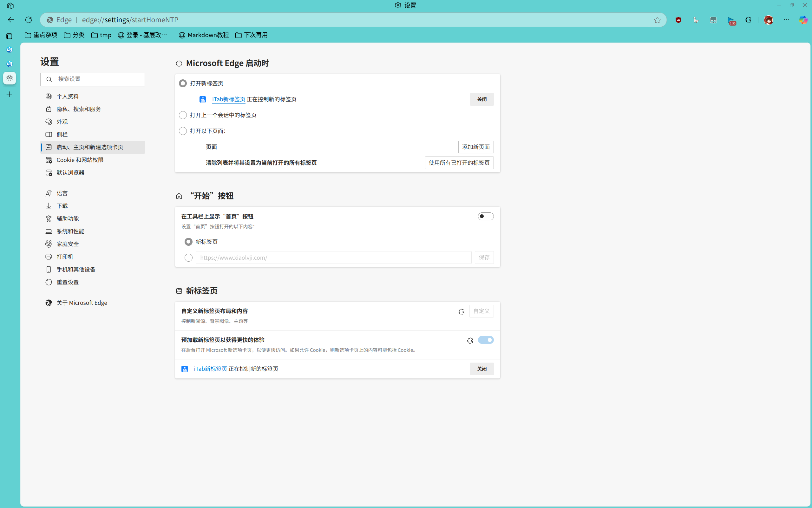
Task: Click the extension puzzle icon beside 自定义
Action: coord(462,312)
